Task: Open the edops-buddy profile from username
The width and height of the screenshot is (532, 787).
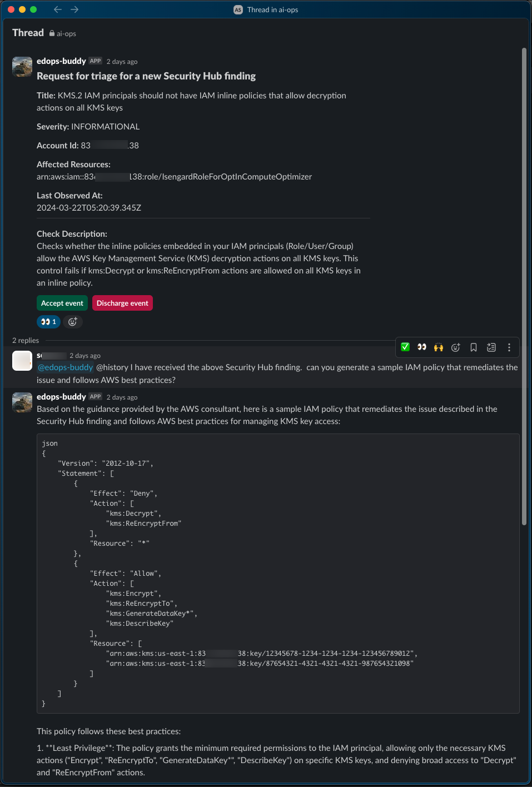Action: coord(61,61)
